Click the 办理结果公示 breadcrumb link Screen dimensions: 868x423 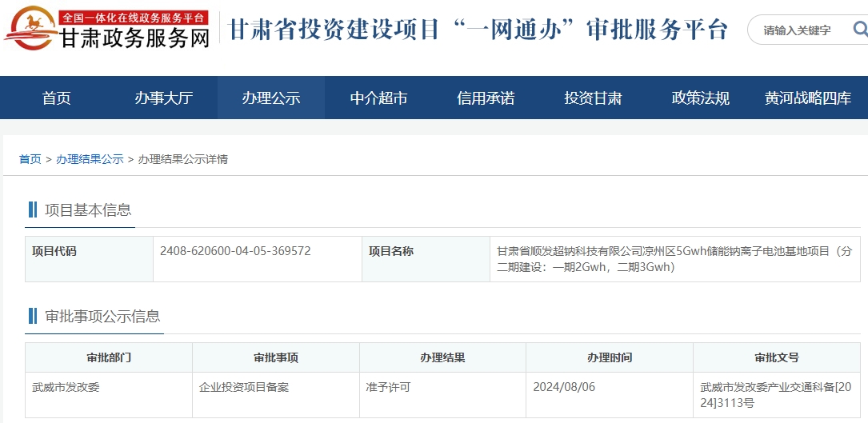pos(90,159)
